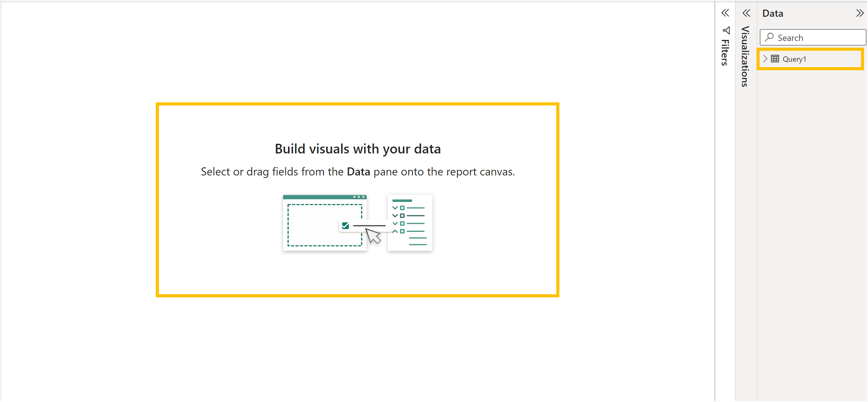Click the search icon in Data pane
This screenshot has height=402, width=868.
771,37
